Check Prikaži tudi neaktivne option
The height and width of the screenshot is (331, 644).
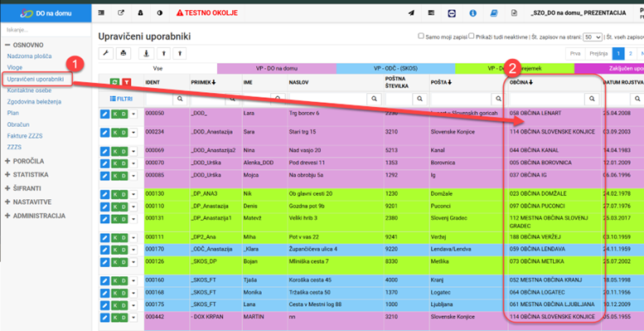[472, 36]
